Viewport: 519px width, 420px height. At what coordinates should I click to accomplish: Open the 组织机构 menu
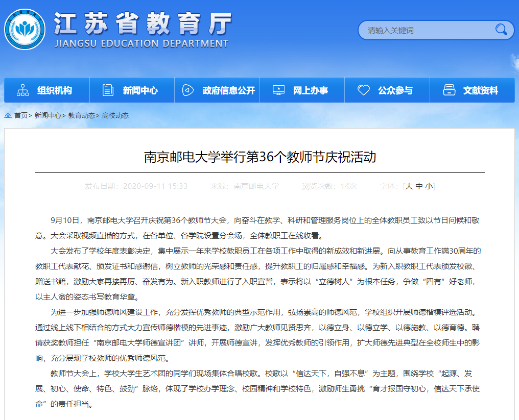(x=55, y=90)
